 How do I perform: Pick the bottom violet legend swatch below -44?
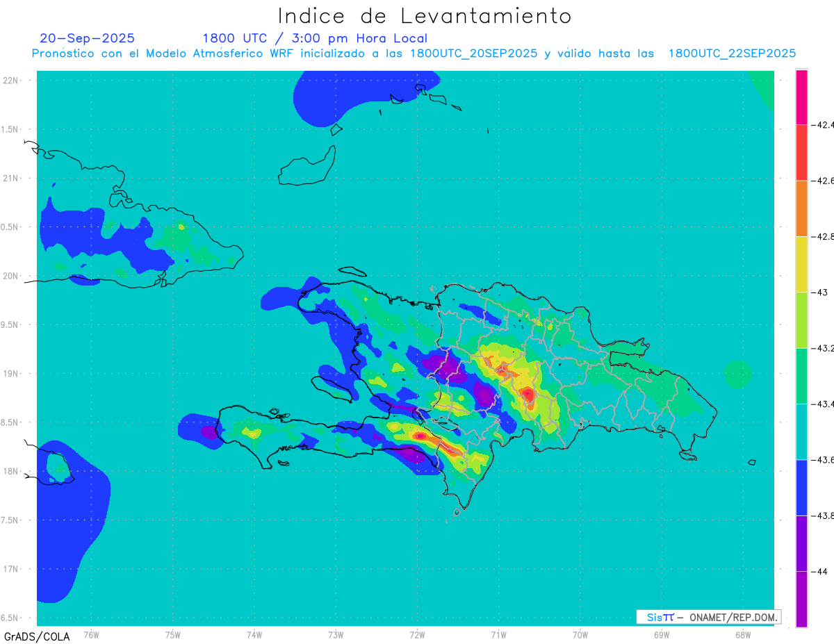pyautogui.click(x=801, y=599)
